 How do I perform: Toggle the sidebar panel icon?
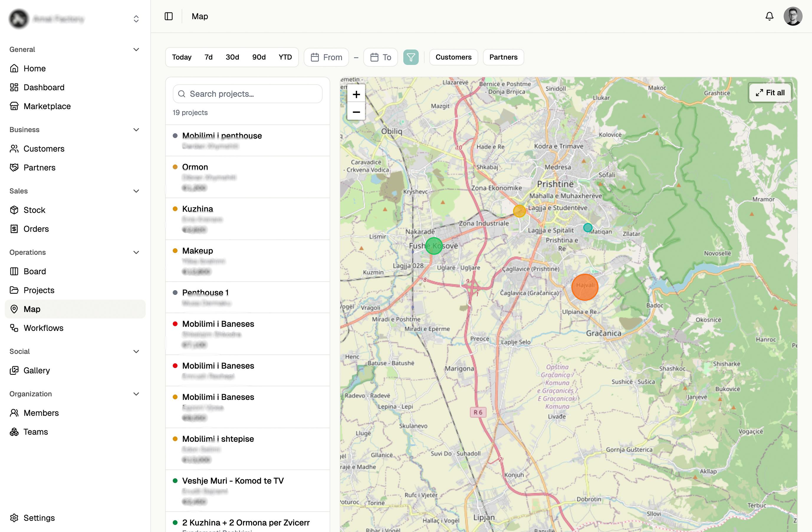(x=169, y=16)
